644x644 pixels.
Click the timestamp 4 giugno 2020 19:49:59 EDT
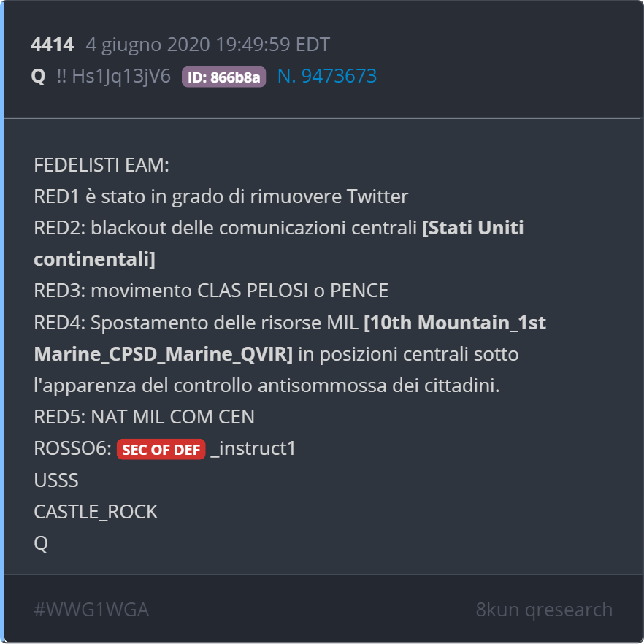point(207,45)
